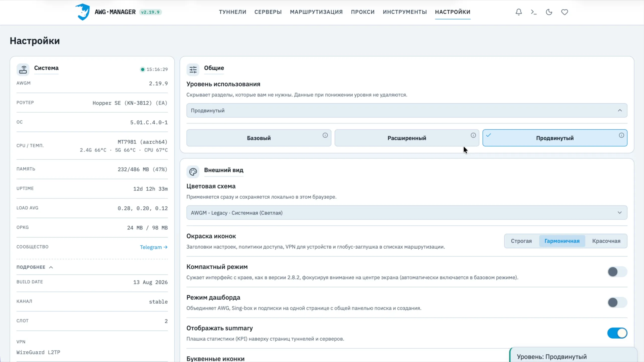This screenshot has height=362, width=644.
Task: Select Красочная icon coloring
Action: [606, 241]
